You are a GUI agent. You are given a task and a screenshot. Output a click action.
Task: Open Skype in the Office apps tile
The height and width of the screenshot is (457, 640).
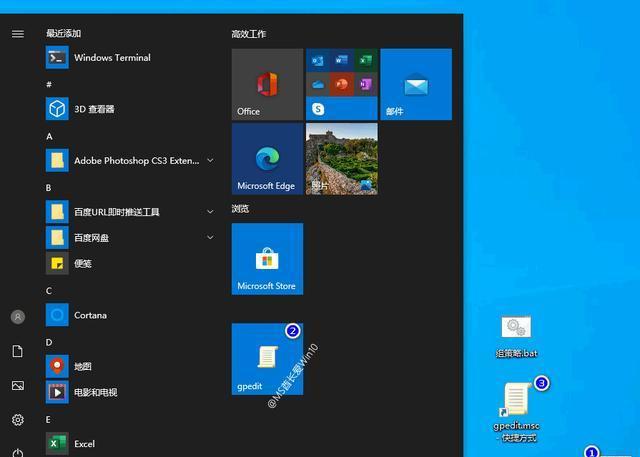coord(318,109)
